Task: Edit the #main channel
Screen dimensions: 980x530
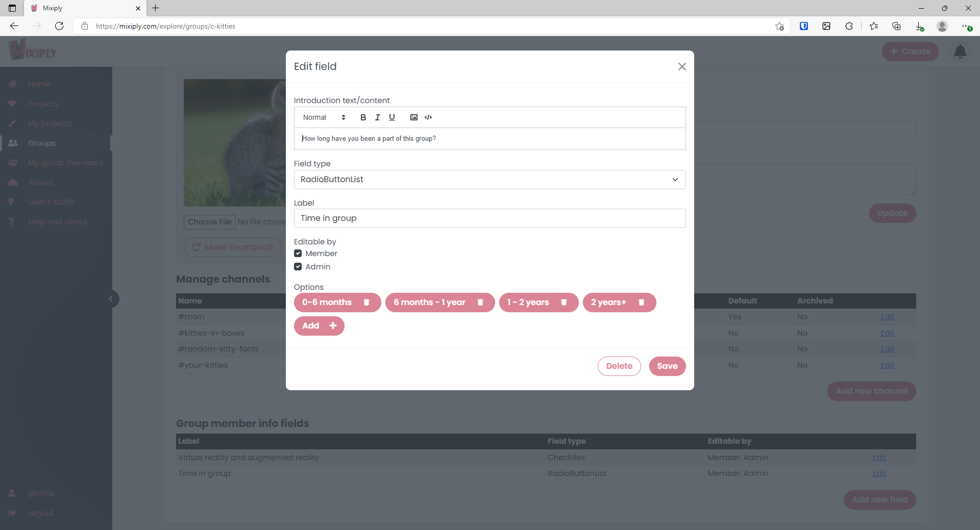Action: coord(887,317)
